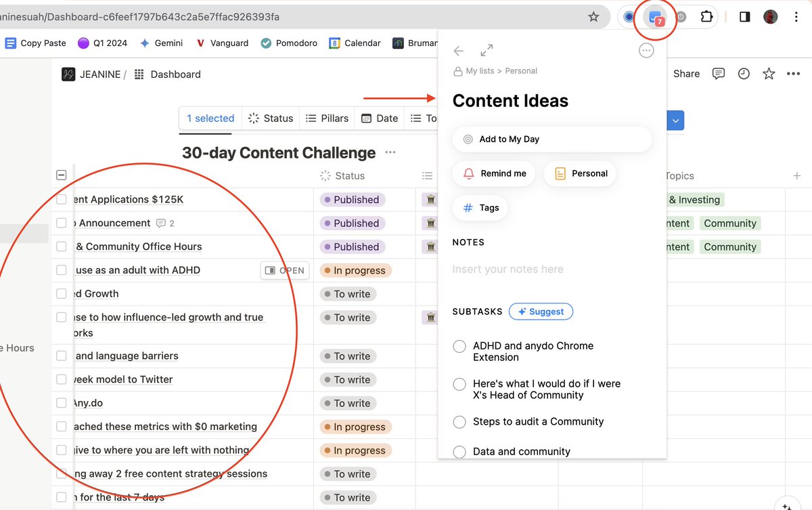This screenshot has width=812, height=510.
Task: Complete subtask Data and community
Action: coord(459,452)
